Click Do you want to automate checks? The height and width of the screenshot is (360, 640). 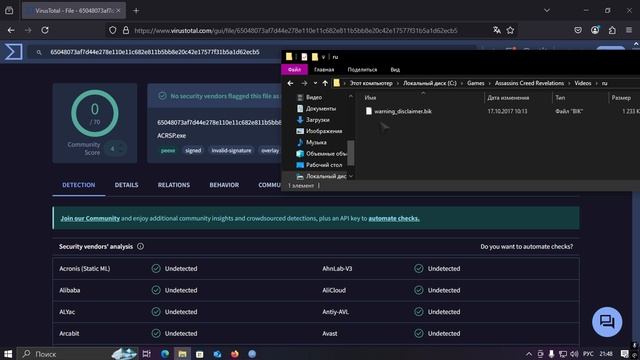[527, 247]
